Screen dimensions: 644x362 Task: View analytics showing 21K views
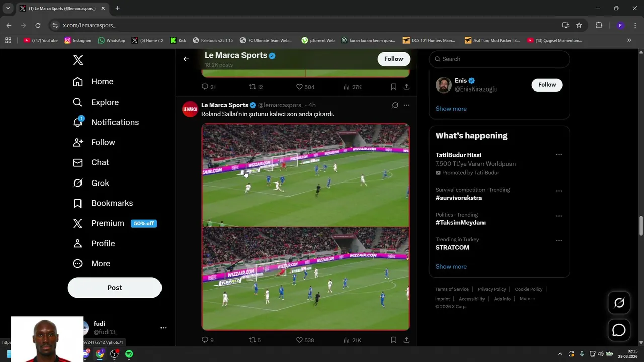click(352, 340)
